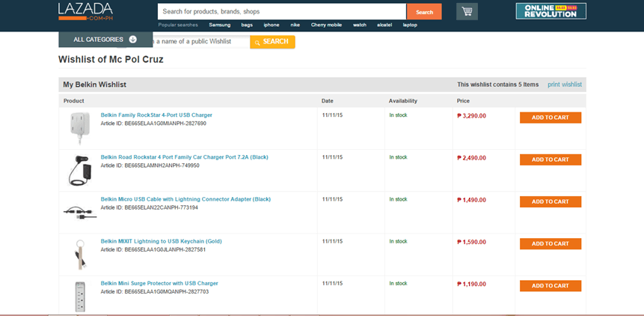
Task: Add the ₱1,590.00 item to cart
Action: [x=551, y=243]
